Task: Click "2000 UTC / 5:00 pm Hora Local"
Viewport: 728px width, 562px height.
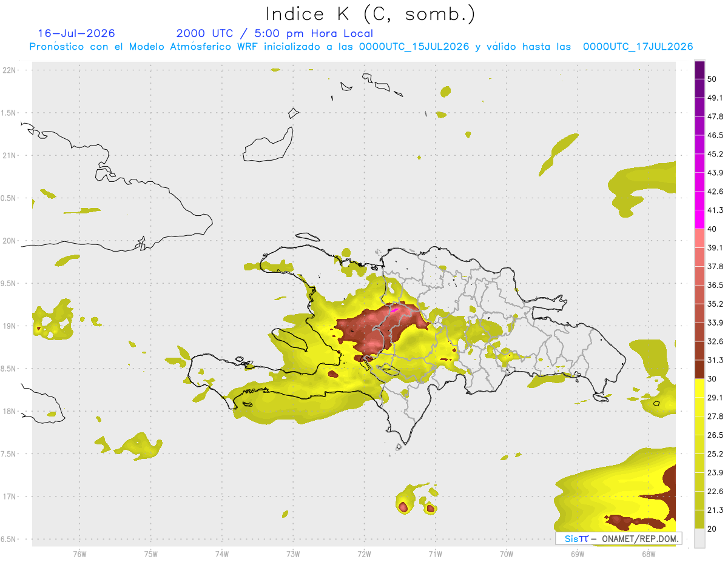Action: point(275,34)
